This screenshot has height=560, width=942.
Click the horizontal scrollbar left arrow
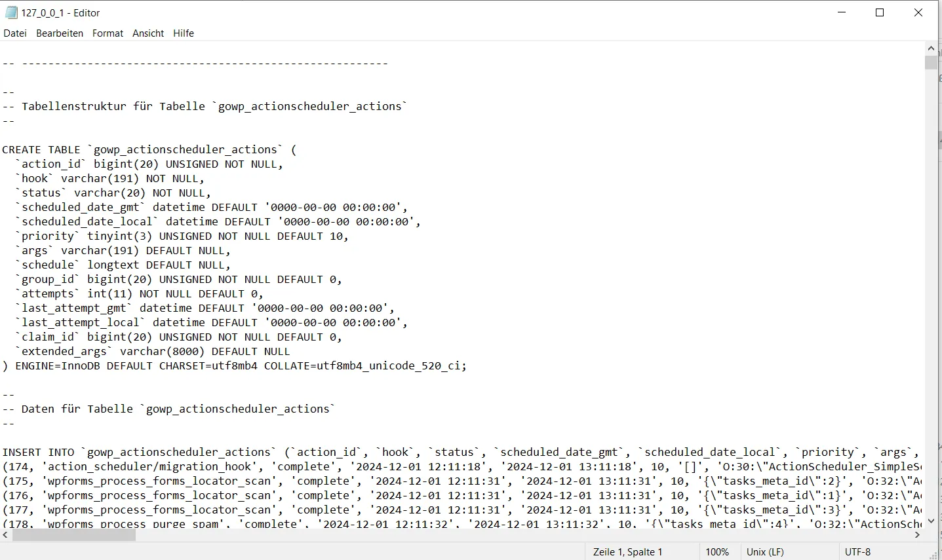6,535
